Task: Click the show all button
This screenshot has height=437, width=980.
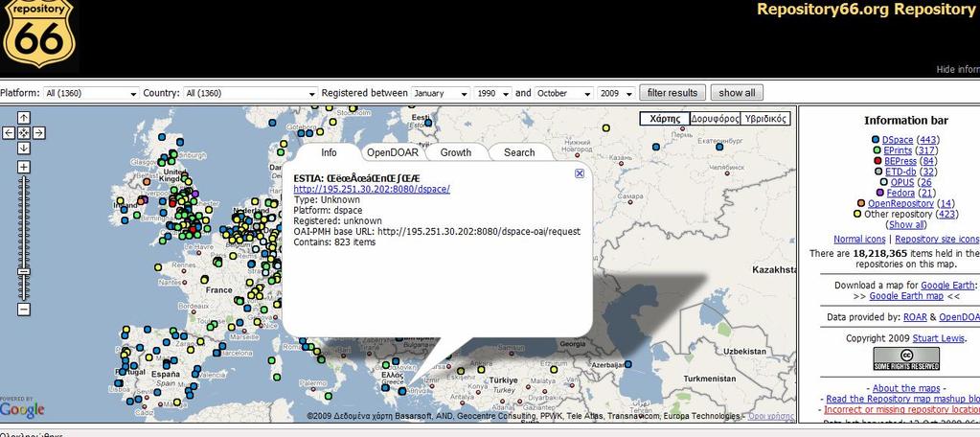Action: (737, 93)
